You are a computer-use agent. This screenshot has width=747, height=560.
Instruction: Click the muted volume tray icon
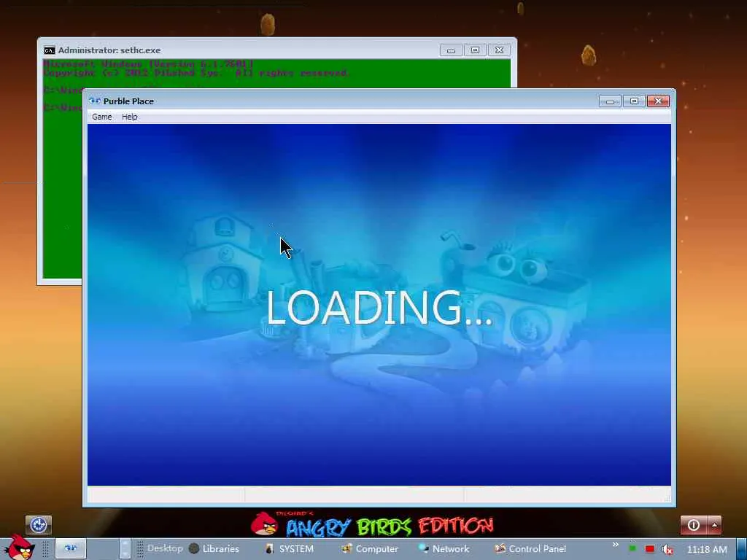click(x=667, y=549)
